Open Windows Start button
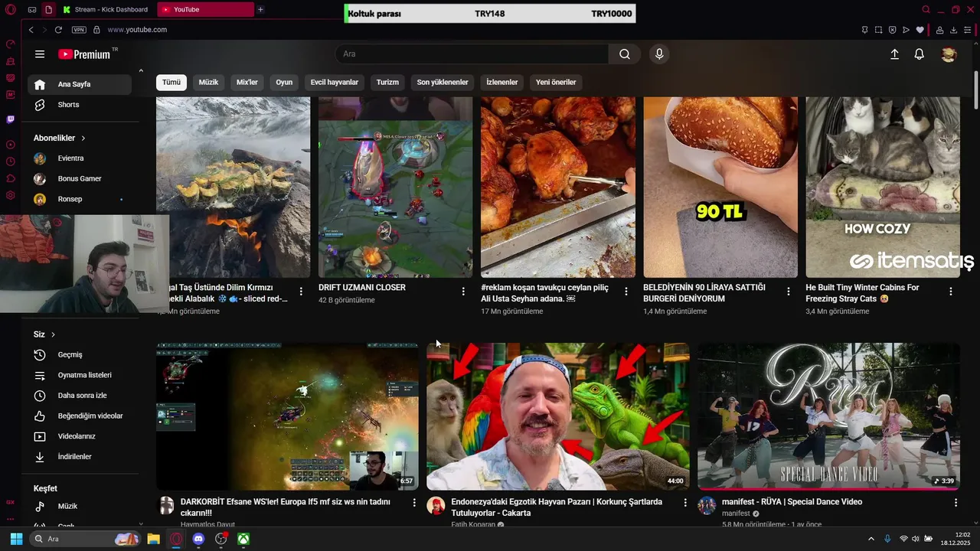This screenshot has width=980, height=551. click(x=16, y=539)
